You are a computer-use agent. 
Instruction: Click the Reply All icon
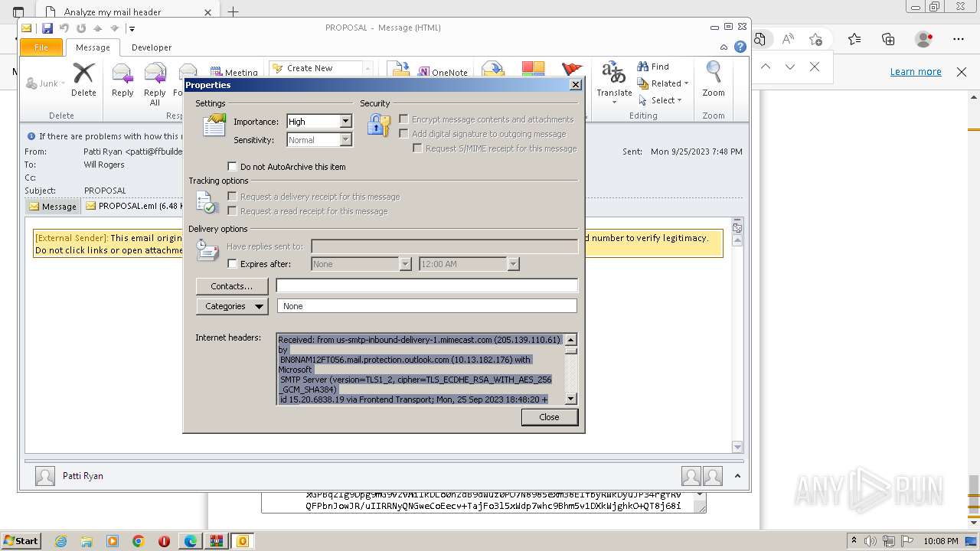click(x=155, y=84)
